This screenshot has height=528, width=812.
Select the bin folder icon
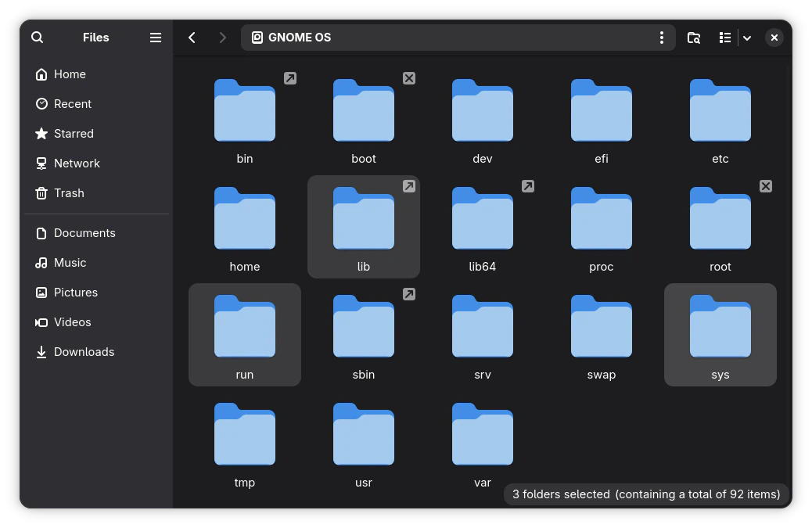pos(244,110)
